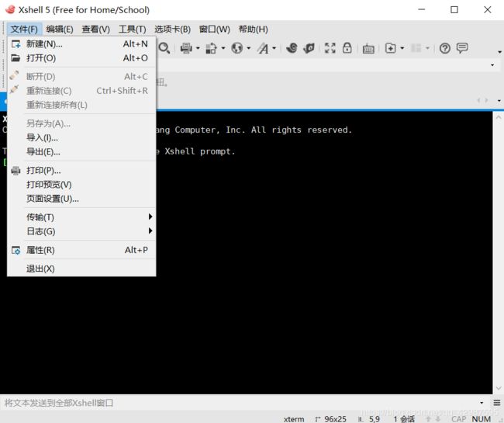Image resolution: width=504 pixels, height=423 pixels.
Task: Launch Xftp via swirl toolbar icon
Action: [x=292, y=48]
